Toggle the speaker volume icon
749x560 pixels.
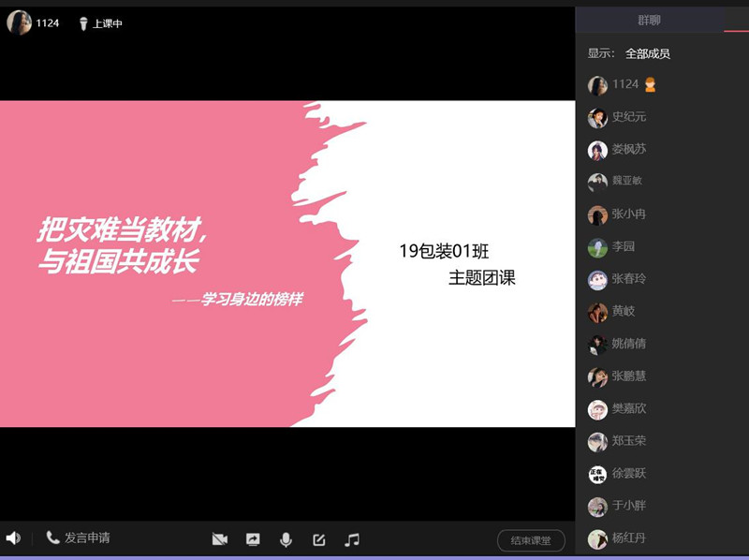pos(13,538)
